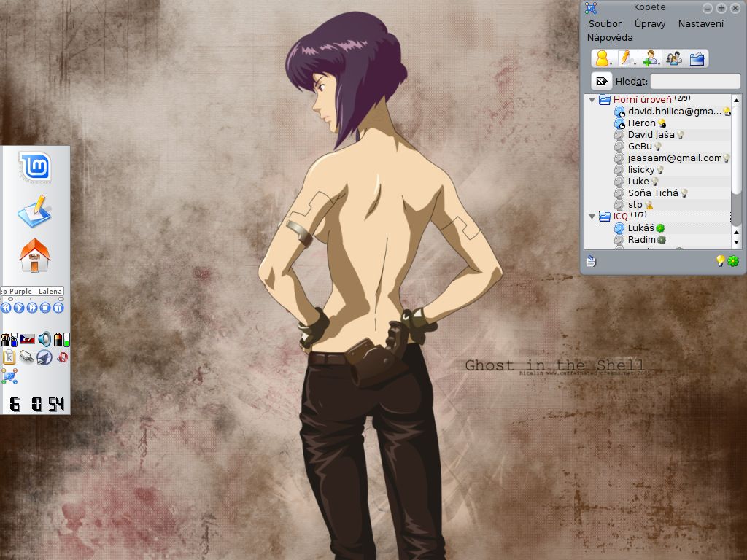The height and width of the screenshot is (560, 747).
Task: Open the Nápověda menu in Kopete
Action: (610, 38)
